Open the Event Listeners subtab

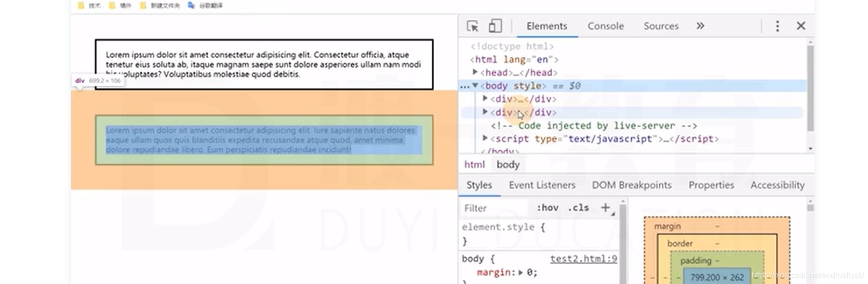pos(542,185)
